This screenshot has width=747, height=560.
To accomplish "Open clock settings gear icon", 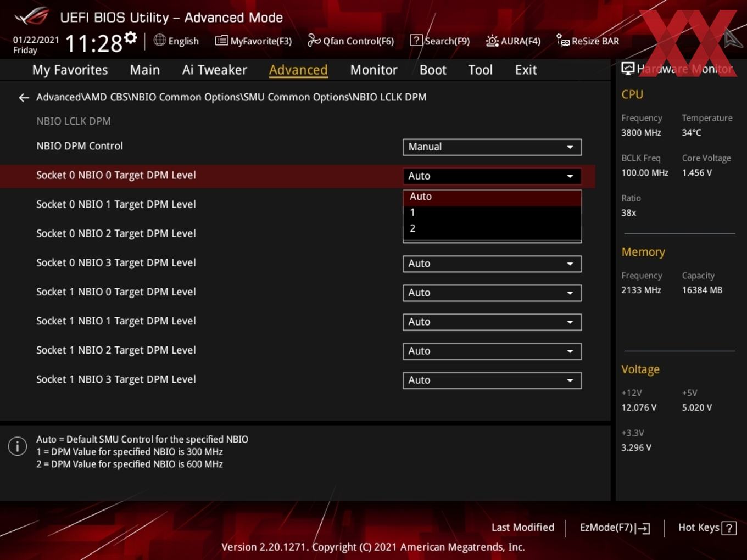I will [131, 37].
